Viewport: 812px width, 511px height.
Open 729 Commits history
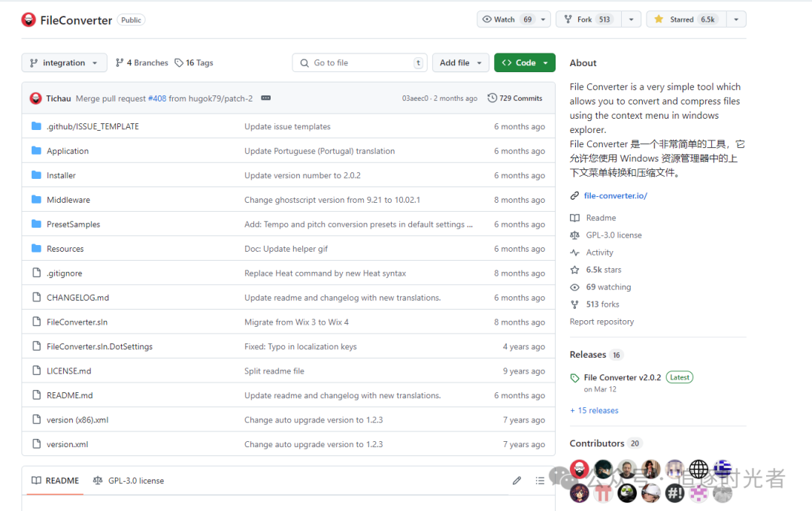(x=515, y=98)
